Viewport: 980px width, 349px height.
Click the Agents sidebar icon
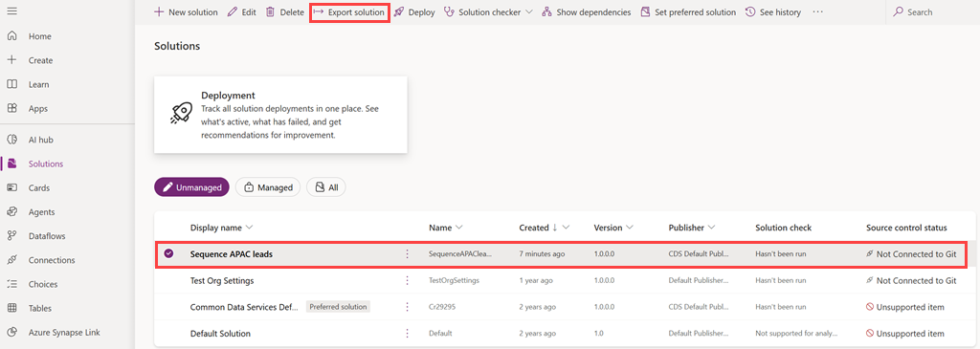(11, 212)
